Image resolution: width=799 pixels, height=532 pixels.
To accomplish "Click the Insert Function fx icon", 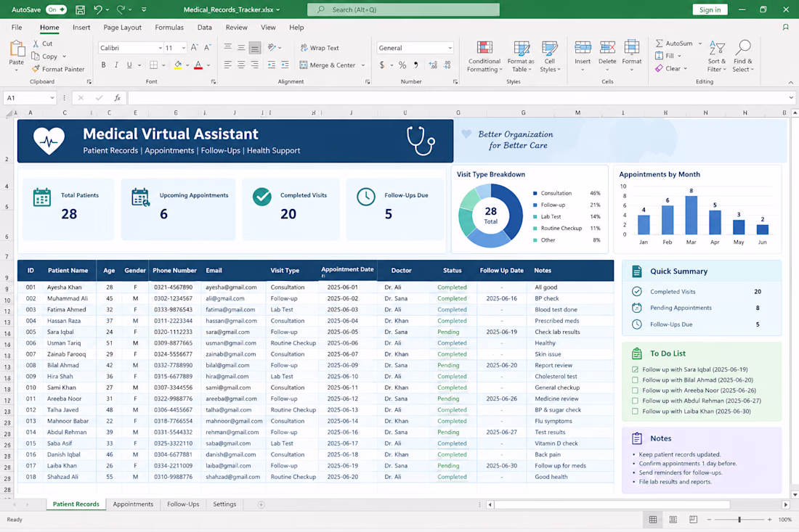I will click(117, 98).
